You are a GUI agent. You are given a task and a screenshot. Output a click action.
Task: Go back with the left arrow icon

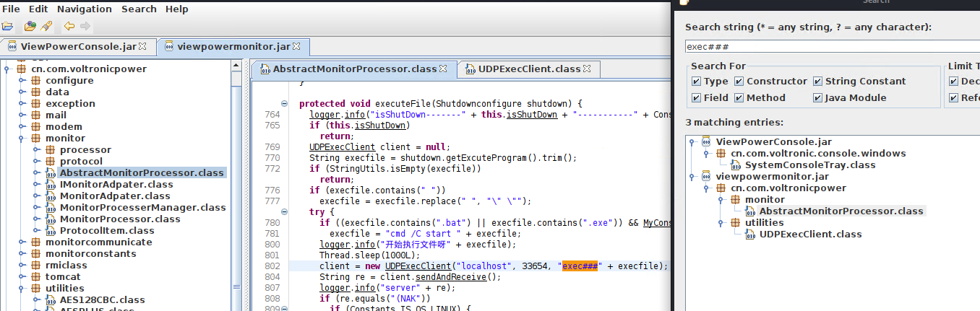pos(69,27)
